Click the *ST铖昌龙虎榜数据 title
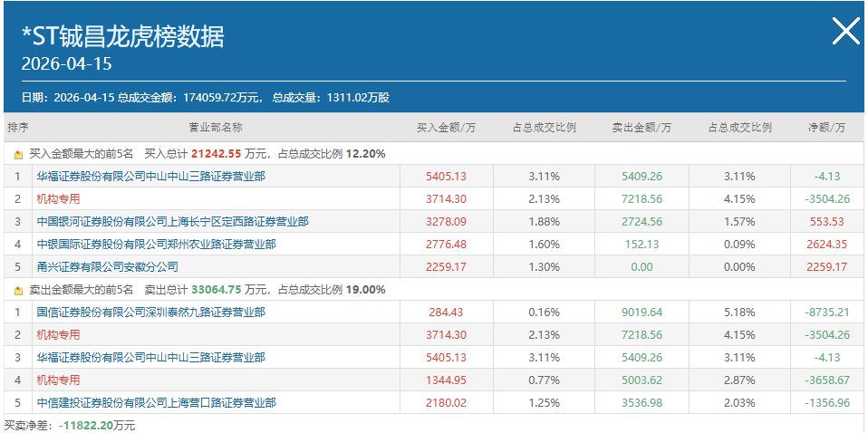 (123, 36)
